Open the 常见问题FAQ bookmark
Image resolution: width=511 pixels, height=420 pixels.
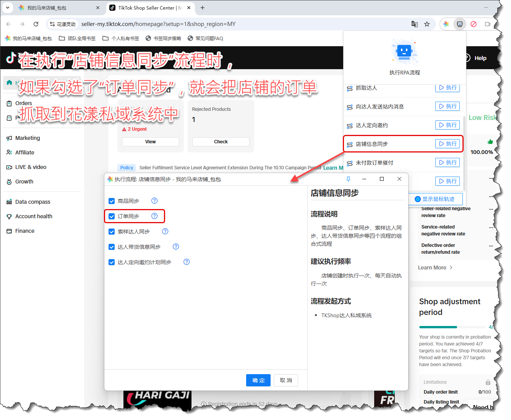205,38
